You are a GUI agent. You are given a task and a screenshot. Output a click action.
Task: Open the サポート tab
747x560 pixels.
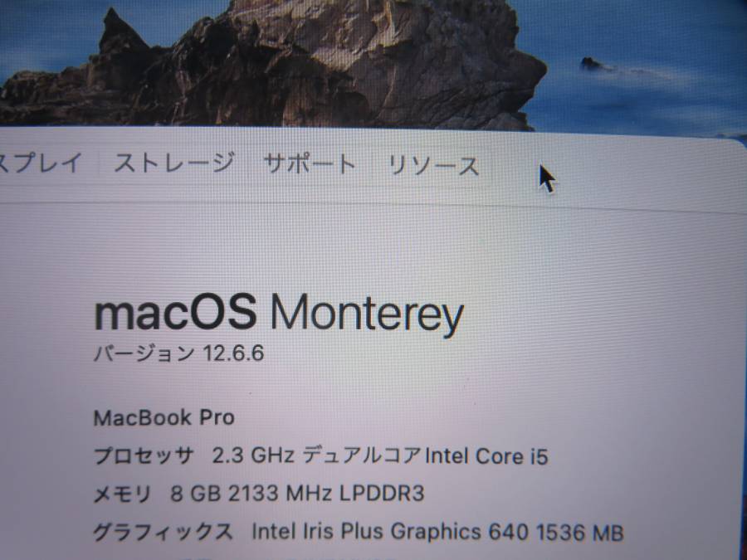click(x=310, y=163)
